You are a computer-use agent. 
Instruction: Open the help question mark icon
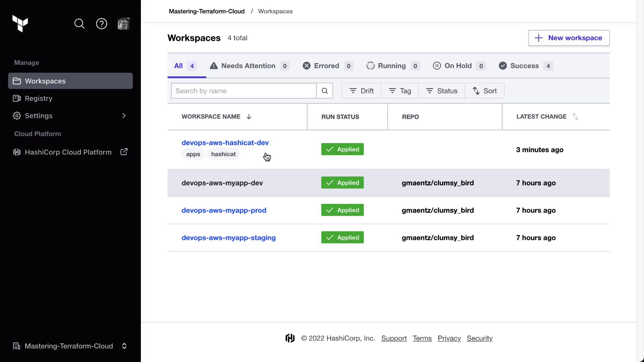click(102, 24)
